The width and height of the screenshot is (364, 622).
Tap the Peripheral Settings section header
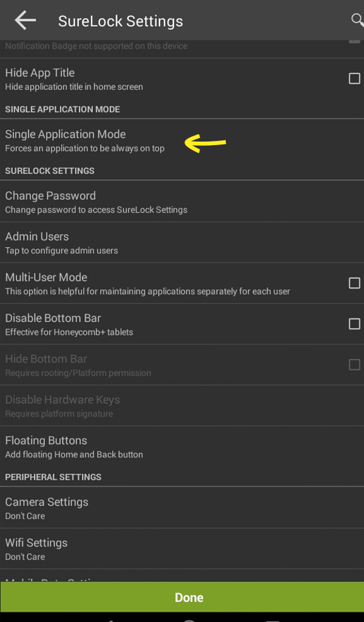point(53,477)
